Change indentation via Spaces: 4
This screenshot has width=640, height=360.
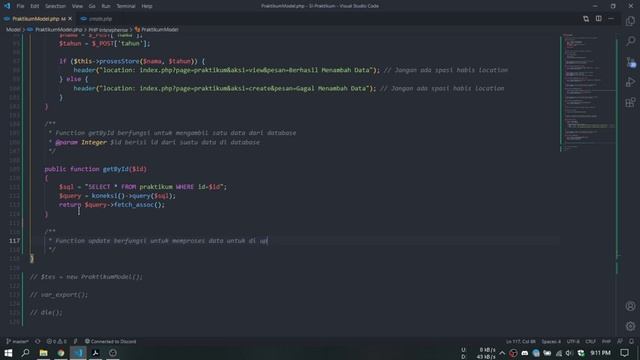pos(551,341)
